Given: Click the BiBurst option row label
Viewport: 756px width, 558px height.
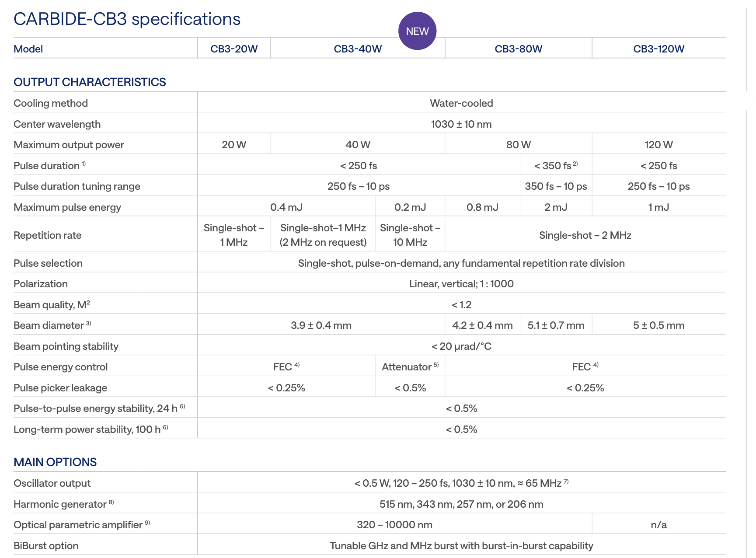Looking at the screenshot, I should coord(46,546).
